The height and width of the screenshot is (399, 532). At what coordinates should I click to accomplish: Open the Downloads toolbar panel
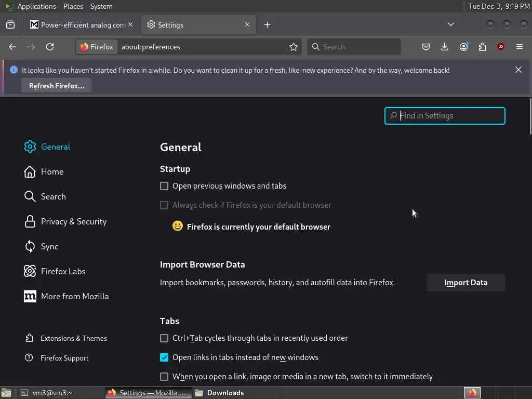[445, 47]
